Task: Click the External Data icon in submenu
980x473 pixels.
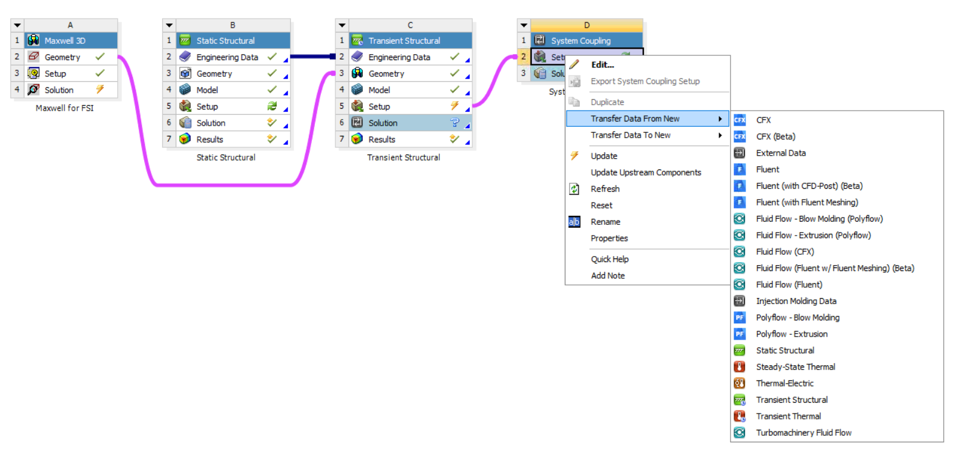Action: [740, 153]
